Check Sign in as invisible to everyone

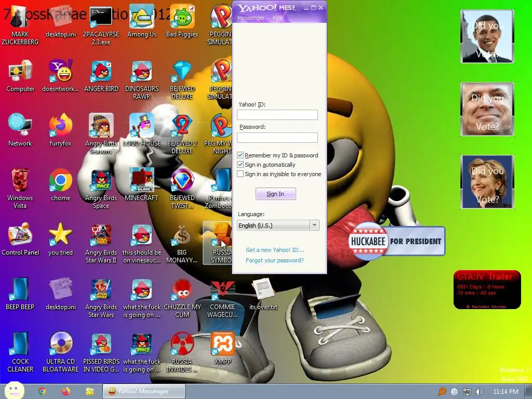point(240,174)
